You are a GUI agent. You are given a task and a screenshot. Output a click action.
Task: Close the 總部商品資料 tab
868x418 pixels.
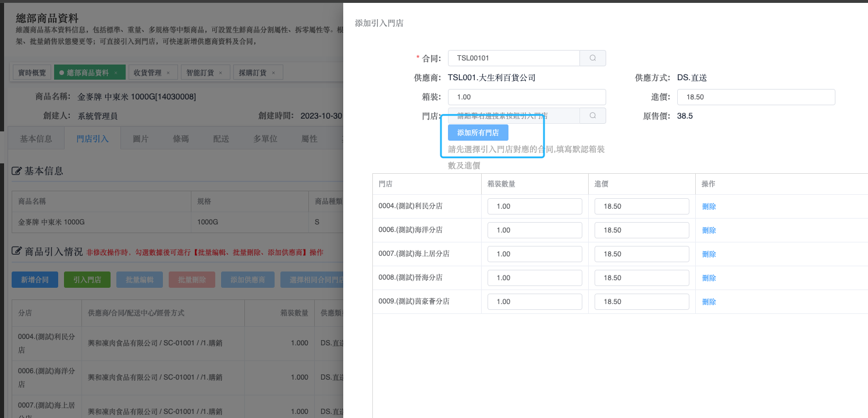(116, 73)
